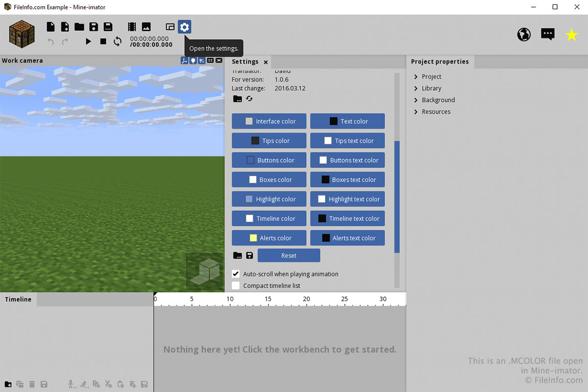Click the redo arrow
Image resolution: width=588 pixels, height=392 pixels.
(65, 42)
